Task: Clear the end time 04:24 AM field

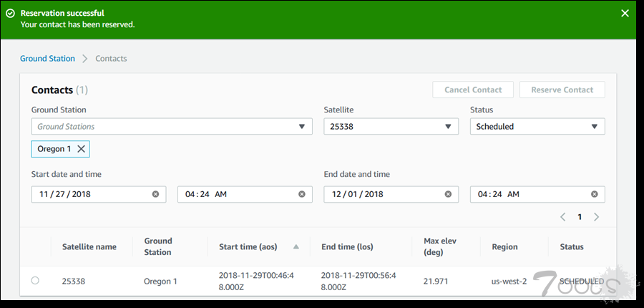Action: pos(594,194)
